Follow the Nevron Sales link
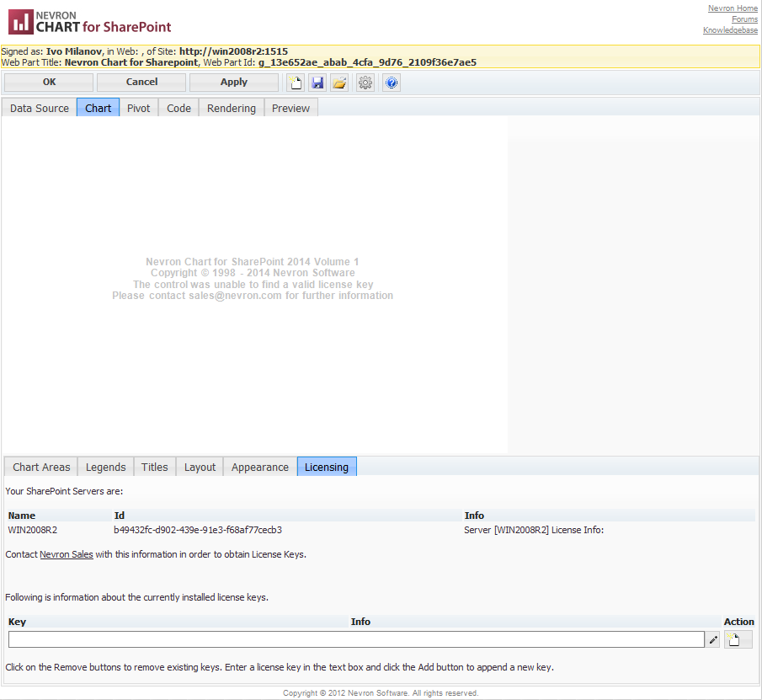 [x=67, y=554]
